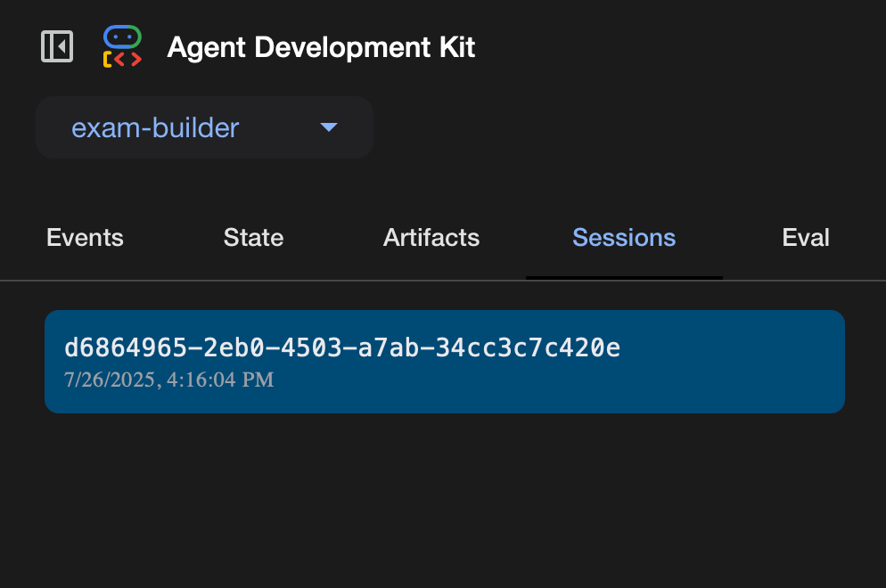Open the exam-builder app selector
Image resolution: width=886 pixels, height=588 pixels.
coord(204,127)
